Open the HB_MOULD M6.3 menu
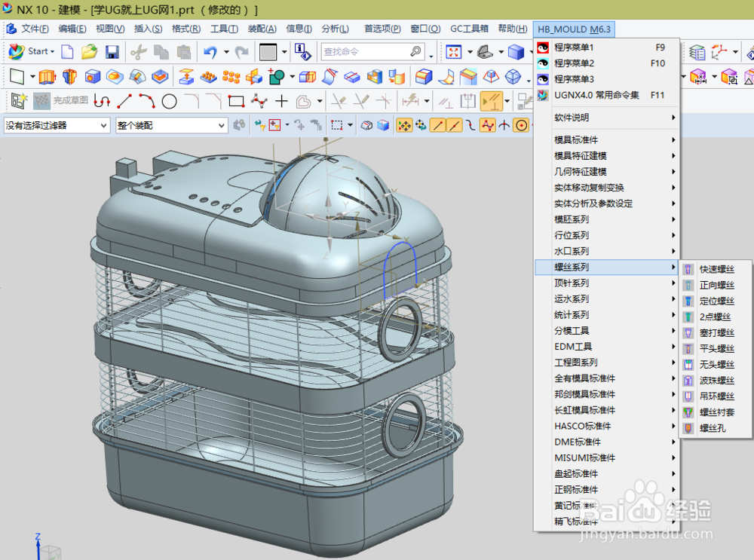This screenshot has height=560, width=754. 574,29
